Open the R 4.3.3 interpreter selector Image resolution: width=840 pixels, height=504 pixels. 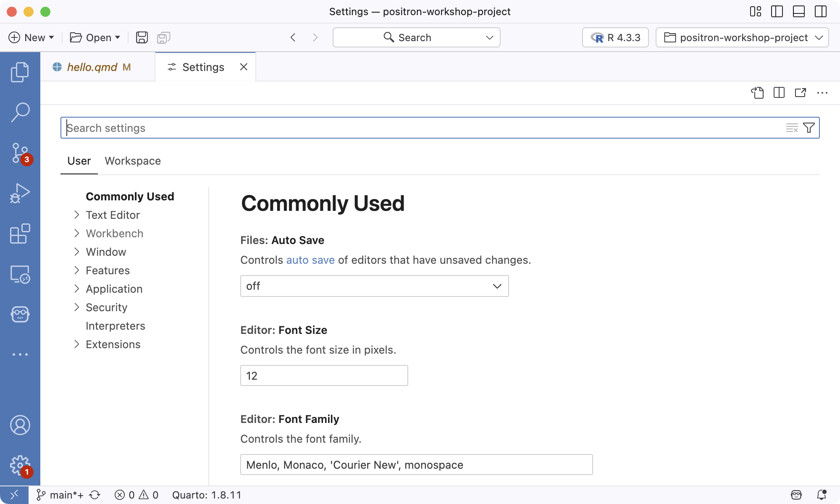(x=615, y=37)
